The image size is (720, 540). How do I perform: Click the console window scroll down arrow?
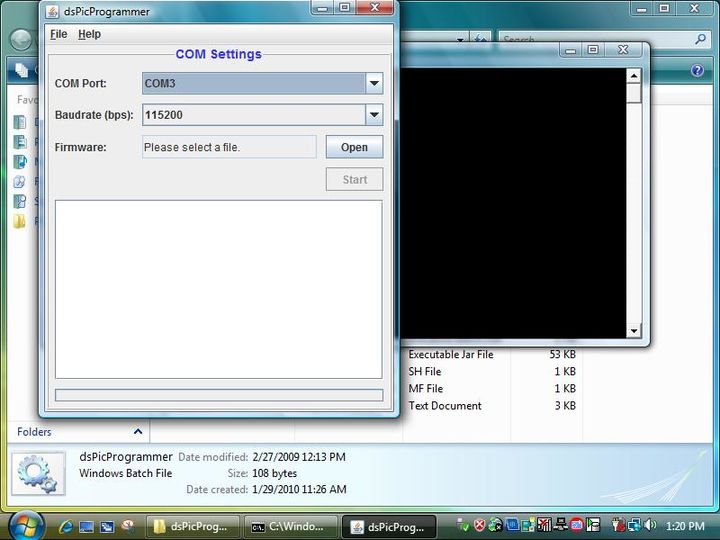tap(633, 331)
